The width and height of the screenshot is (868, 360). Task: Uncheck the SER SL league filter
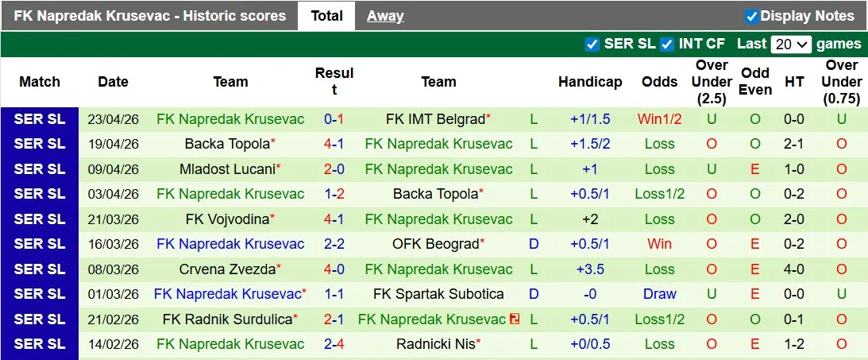click(x=592, y=45)
